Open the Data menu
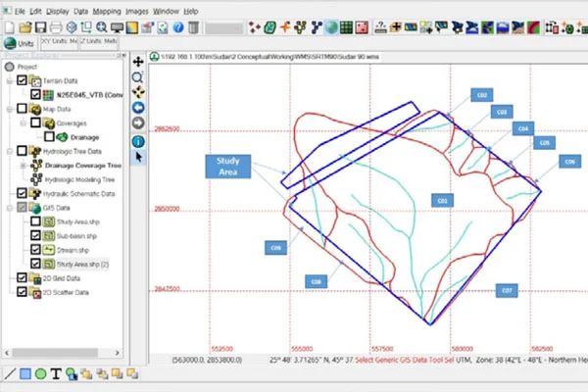588x392 pixels. click(x=80, y=11)
